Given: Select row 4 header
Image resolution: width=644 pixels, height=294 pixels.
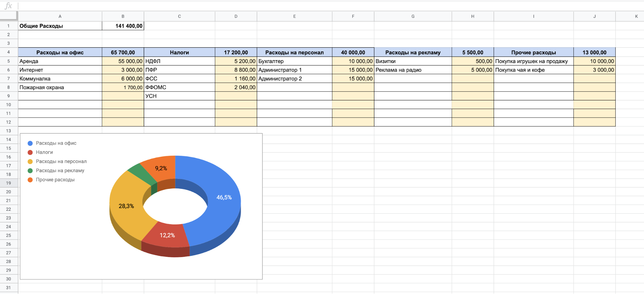Looking at the screenshot, I should pos(9,52).
